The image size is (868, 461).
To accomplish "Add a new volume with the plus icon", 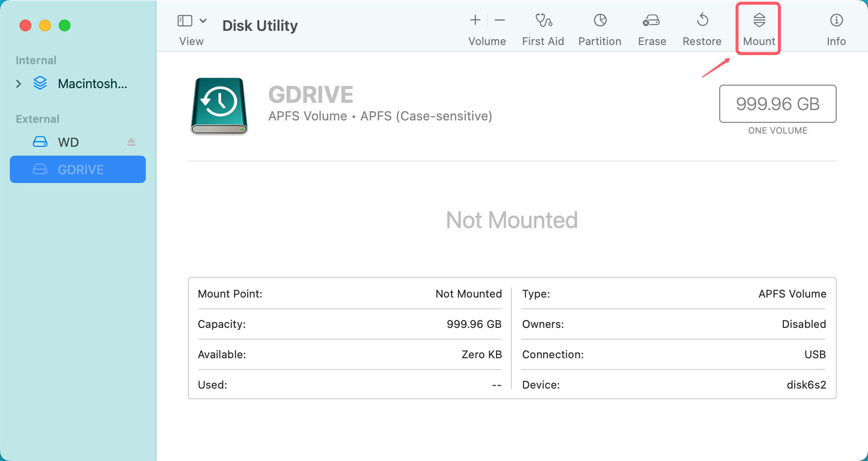I will click(x=474, y=20).
